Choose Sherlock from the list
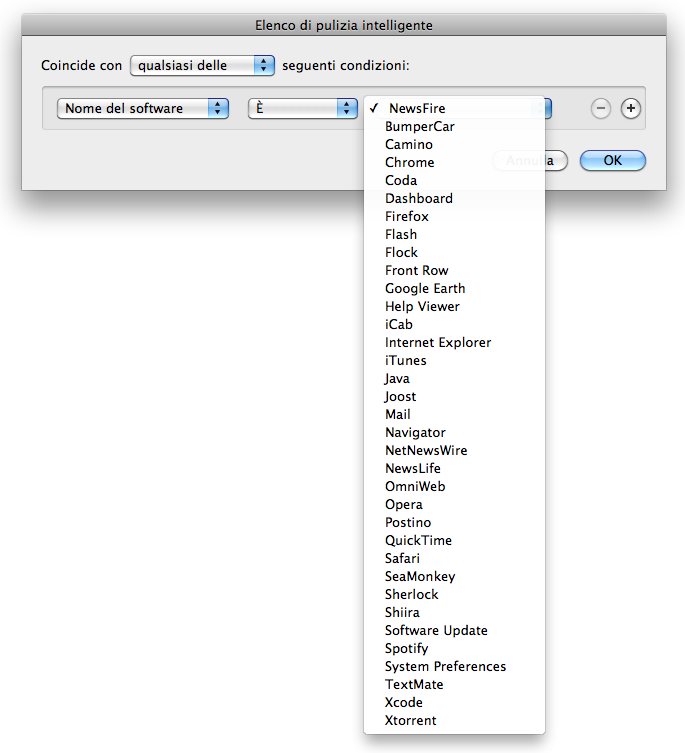685x753 pixels. pos(454,595)
